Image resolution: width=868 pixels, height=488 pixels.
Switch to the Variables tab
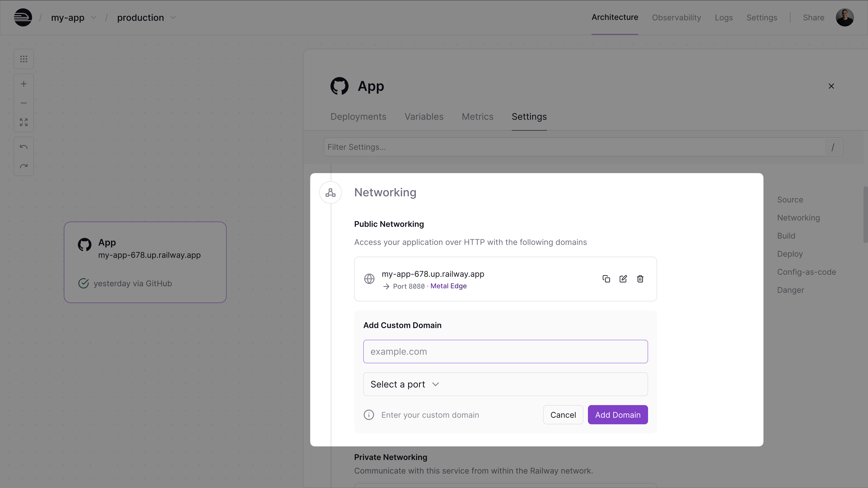tap(424, 117)
